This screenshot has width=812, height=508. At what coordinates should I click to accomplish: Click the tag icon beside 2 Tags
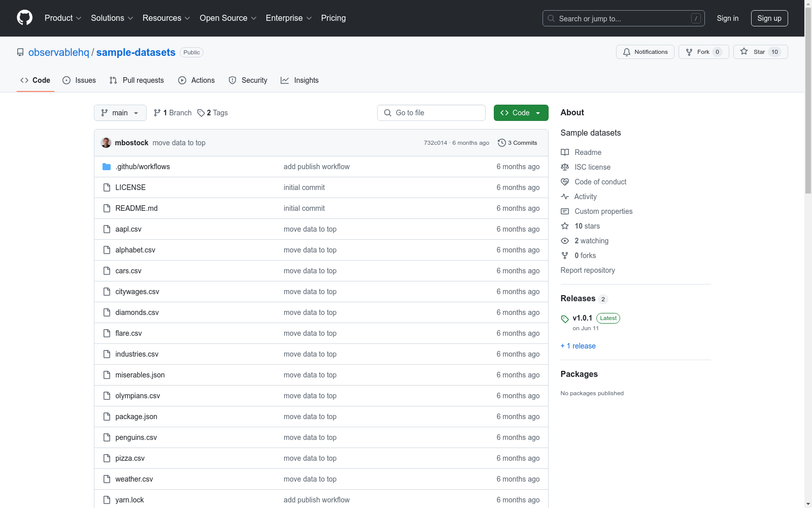[x=201, y=113]
